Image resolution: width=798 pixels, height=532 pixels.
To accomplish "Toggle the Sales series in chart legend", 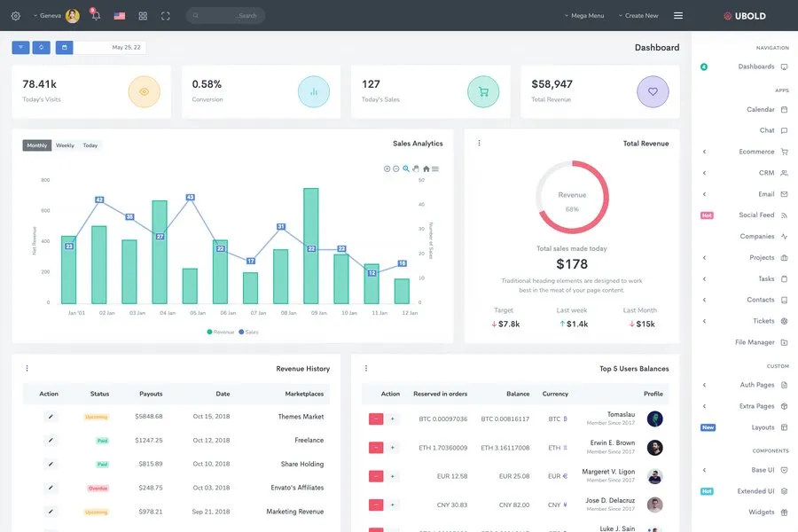I will (x=248, y=332).
